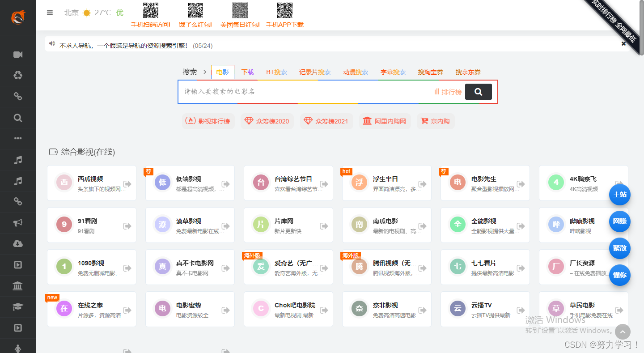644x353 pixels.
Task: Open the 草民电影 card
Action: [x=584, y=309]
